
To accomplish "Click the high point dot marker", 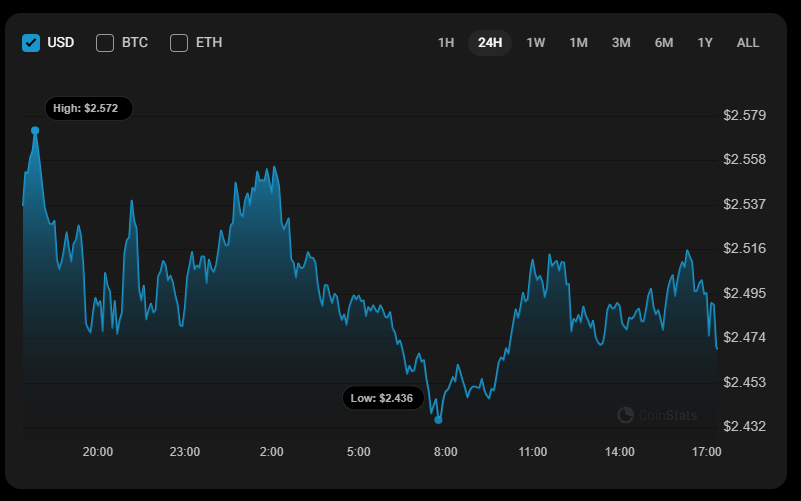I will tap(35, 130).
